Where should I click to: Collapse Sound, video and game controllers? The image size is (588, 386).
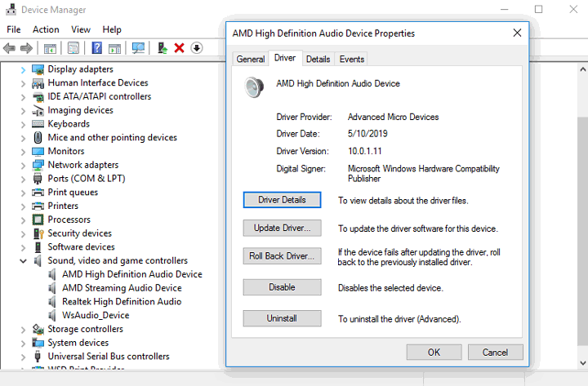point(23,261)
